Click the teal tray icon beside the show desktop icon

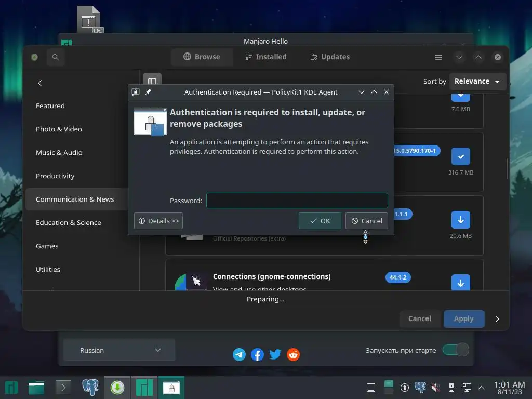389,388
